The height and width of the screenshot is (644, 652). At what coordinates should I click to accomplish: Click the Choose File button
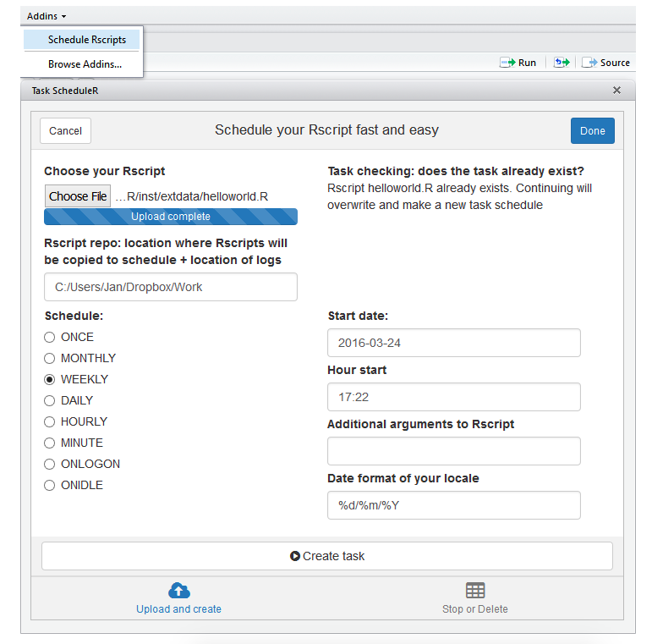[x=78, y=196]
